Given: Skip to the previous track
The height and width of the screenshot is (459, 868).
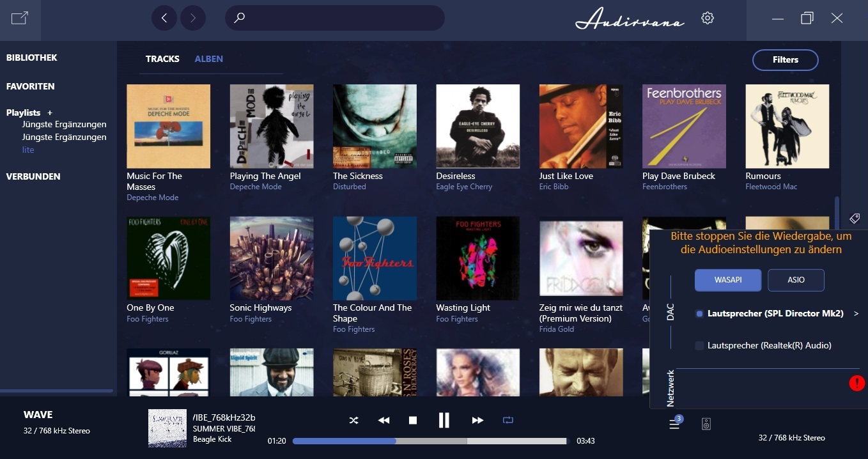Looking at the screenshot, I should click(384, 420).
